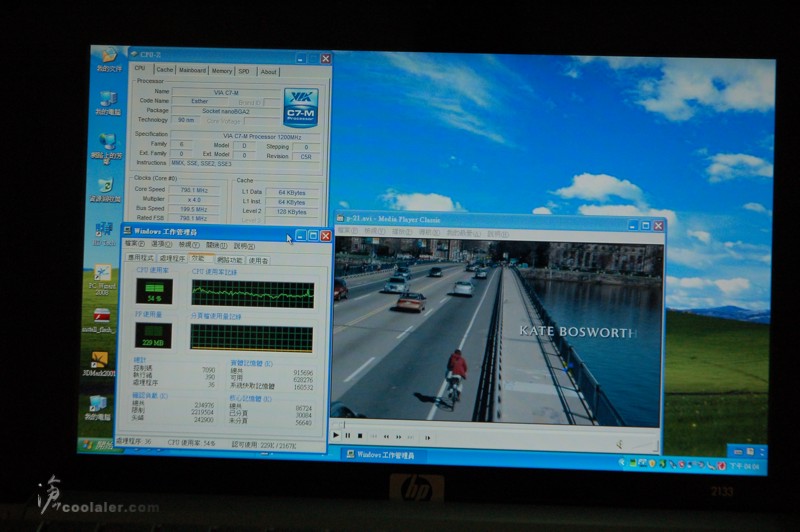Click the CPU-Z title bar icon
The width and height of the screenshot is (800, 532).
coord(134,54)
